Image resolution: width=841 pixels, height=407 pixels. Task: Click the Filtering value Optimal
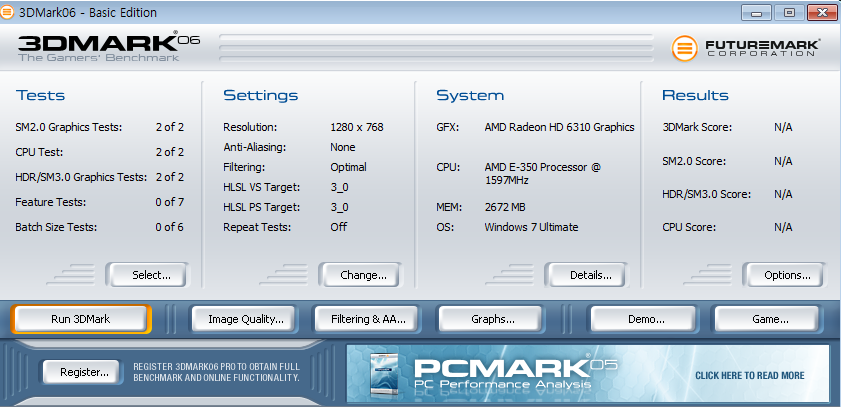[x=348, y=167]
